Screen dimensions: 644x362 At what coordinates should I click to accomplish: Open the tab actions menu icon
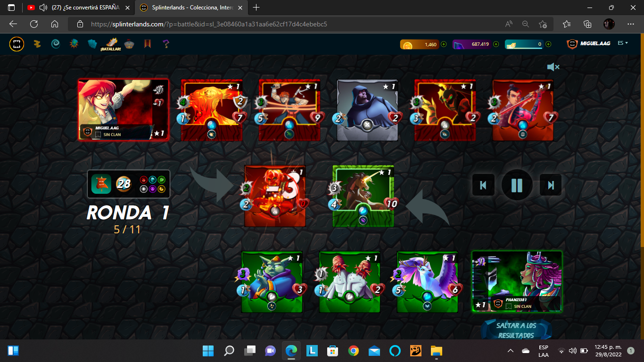pos(11,8)
